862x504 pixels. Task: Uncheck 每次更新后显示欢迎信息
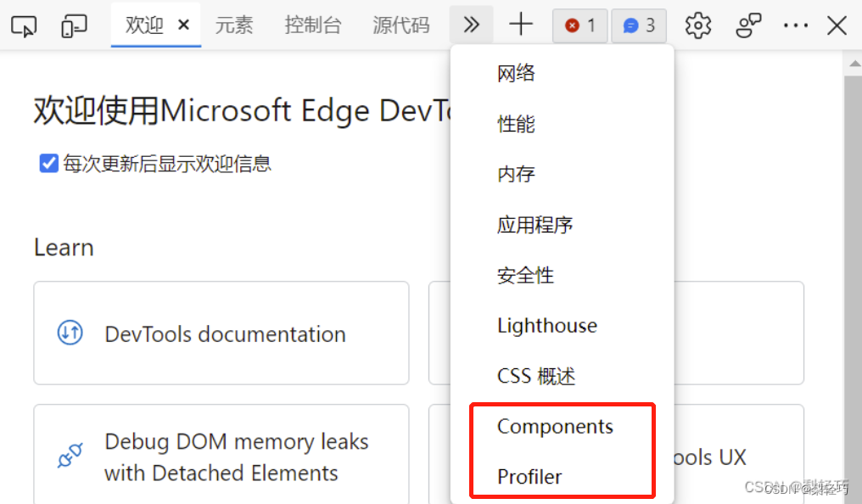coord(48,163)
